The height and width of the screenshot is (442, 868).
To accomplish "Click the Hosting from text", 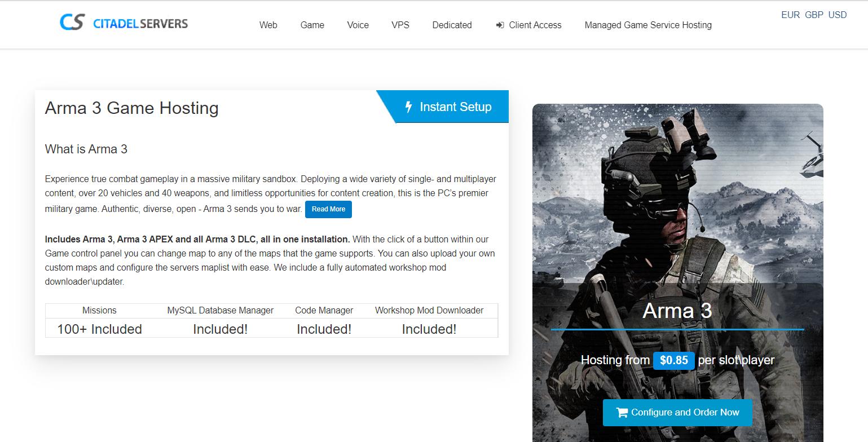I will pos(615,360).
